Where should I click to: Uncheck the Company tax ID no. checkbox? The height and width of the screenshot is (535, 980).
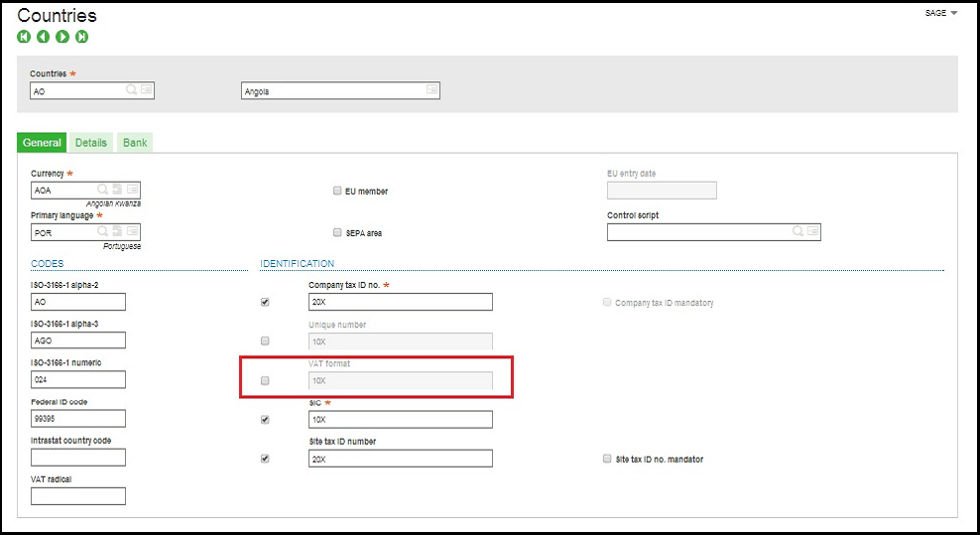click(265, 302)
